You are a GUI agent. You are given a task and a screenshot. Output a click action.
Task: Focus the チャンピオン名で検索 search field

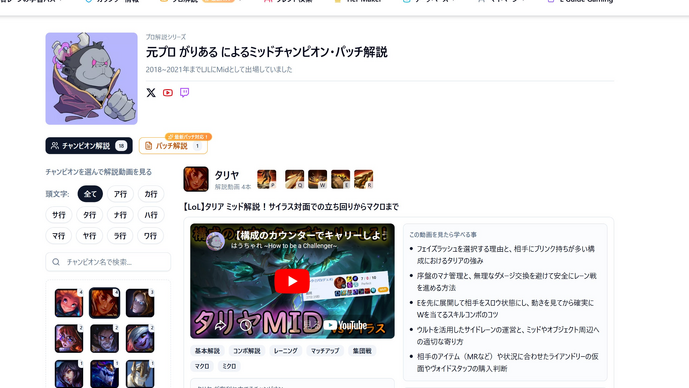108,262
